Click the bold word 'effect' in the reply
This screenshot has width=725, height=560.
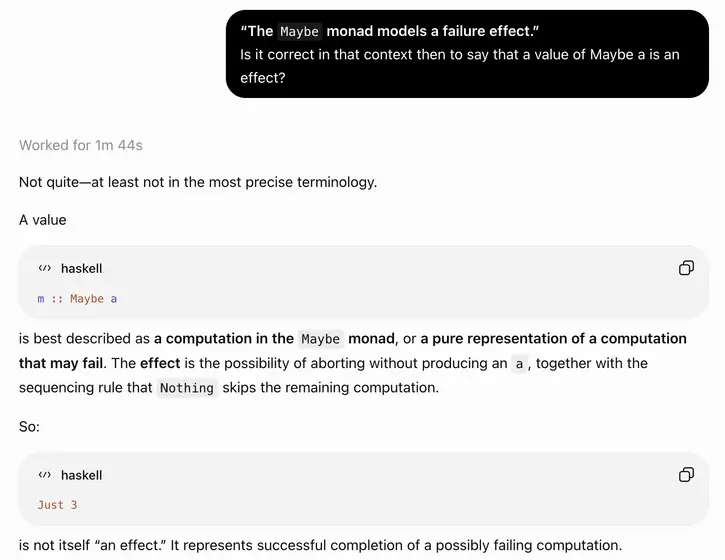160,363
